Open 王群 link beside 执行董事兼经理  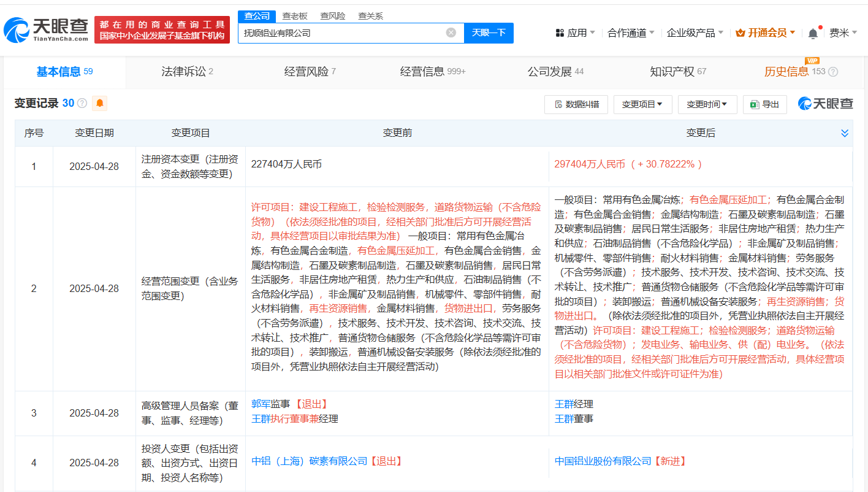coord(261,419)
